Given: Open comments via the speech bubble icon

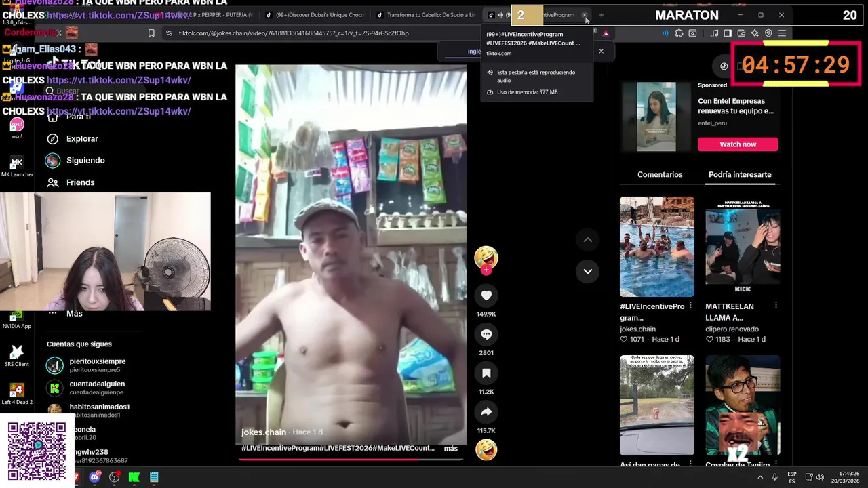Looking at the screenshot, I should coord(486,334).
